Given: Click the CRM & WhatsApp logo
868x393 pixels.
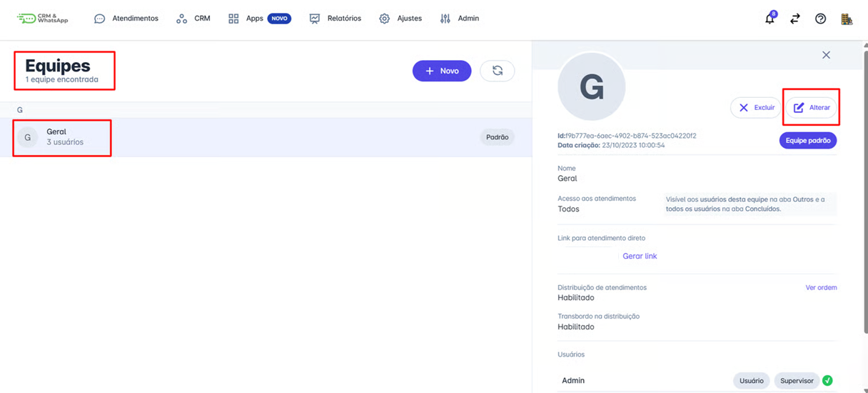Looking at the screenshot, I should (43, 19).
